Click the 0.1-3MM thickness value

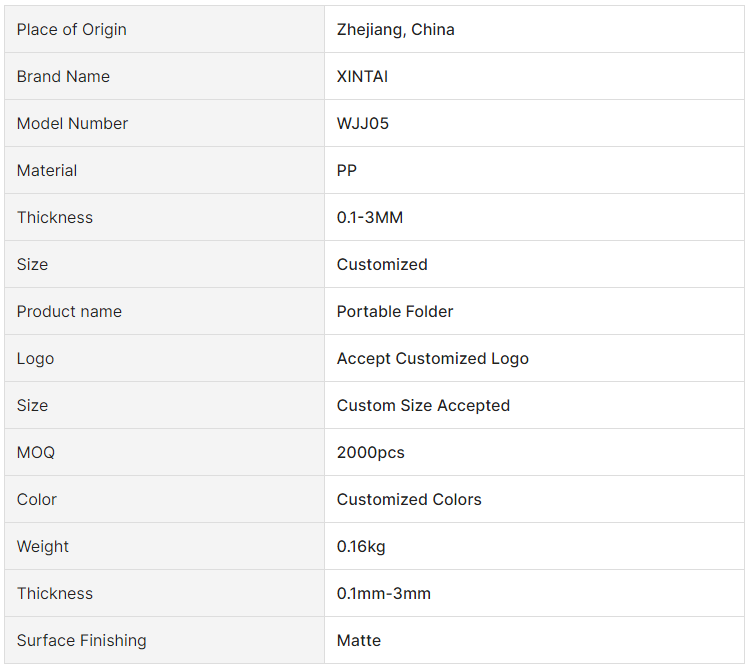click(x=370, y=218)
